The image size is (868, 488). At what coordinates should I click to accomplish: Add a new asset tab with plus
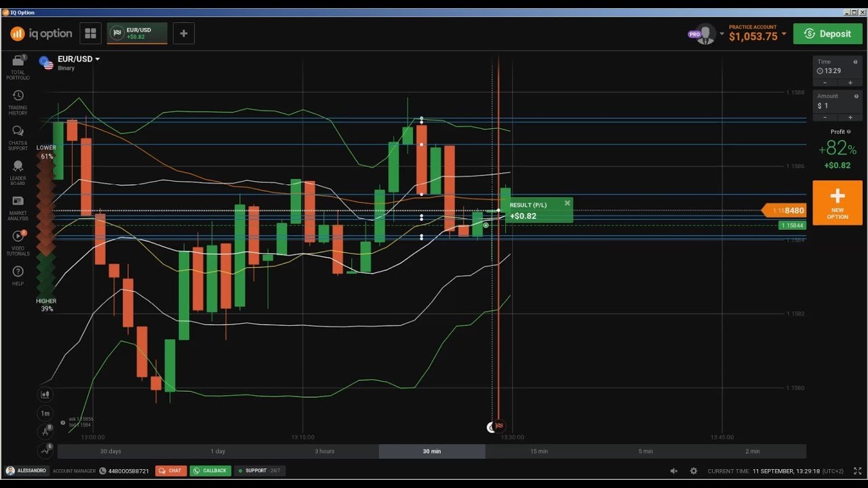(x=184, y=33)
